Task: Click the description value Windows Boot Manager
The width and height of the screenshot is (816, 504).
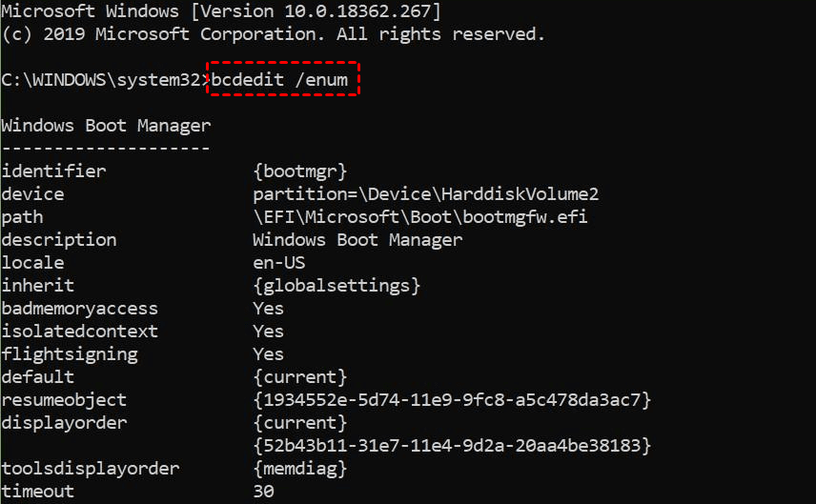Action: pyautogui.click(x=357, y=240)
